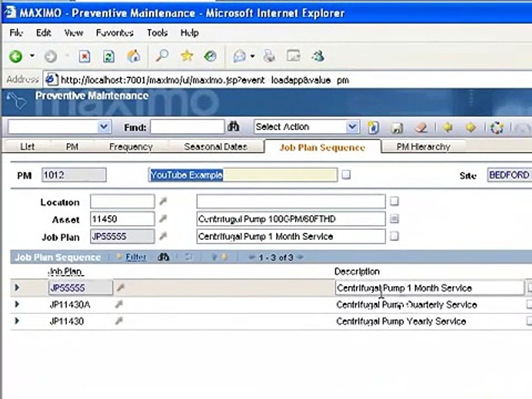This screenshot has width=532, height=399.
Task: Open the Back button history dropdown arrow
Action: point(32,55)
